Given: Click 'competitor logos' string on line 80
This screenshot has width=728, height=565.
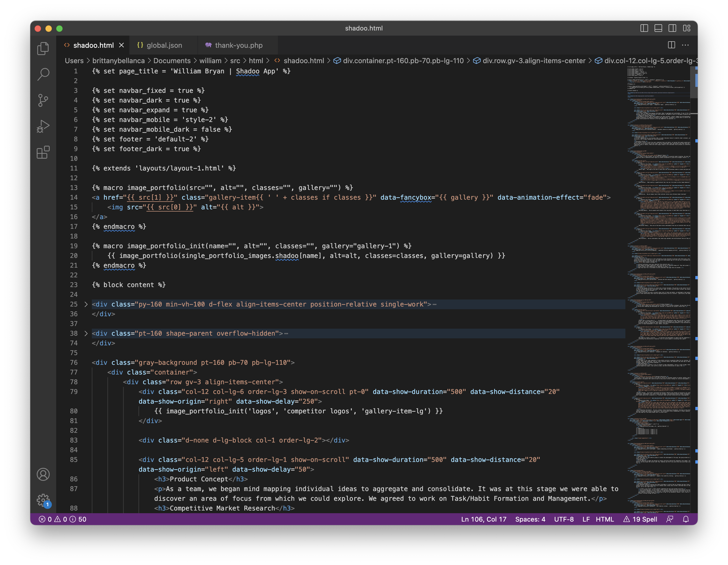Looking at the screenshot, I should pyautogui.click(x=319, y=411).
